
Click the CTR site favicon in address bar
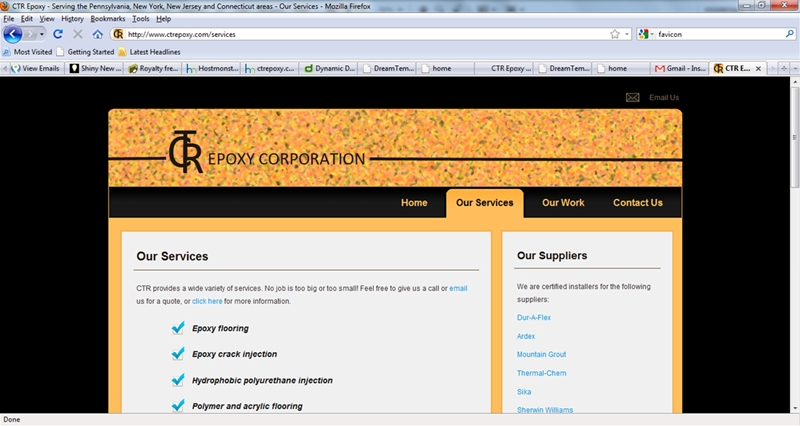118,34
